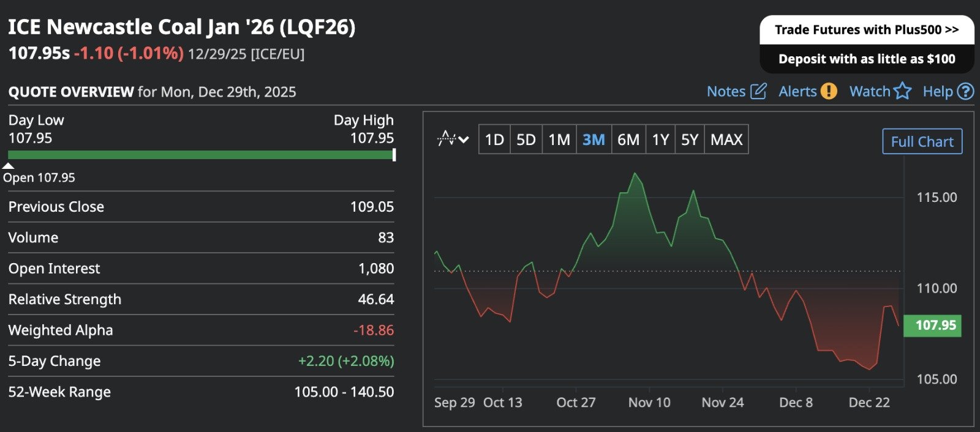Open the chart type dropdown
Image resolution: width=980 pixels, height=432 pixels.
(453, 140)
